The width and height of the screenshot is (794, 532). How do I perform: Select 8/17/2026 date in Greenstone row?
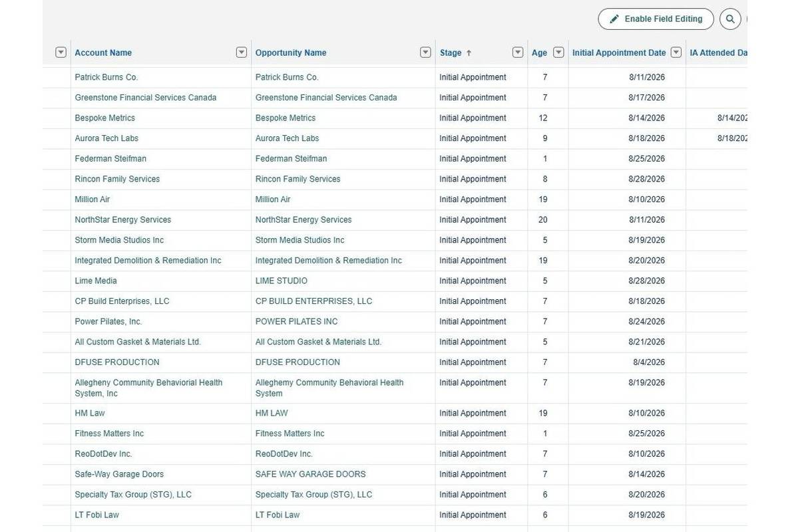pos(647,98)
